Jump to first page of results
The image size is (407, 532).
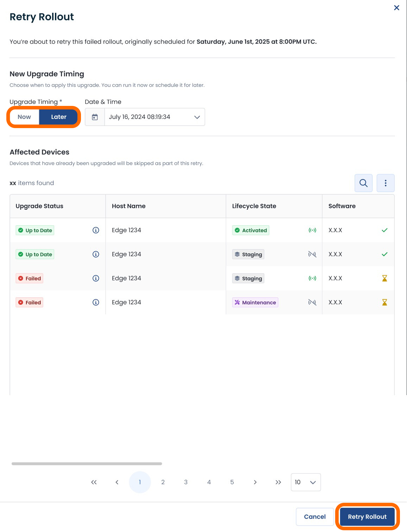click(94, 482)
